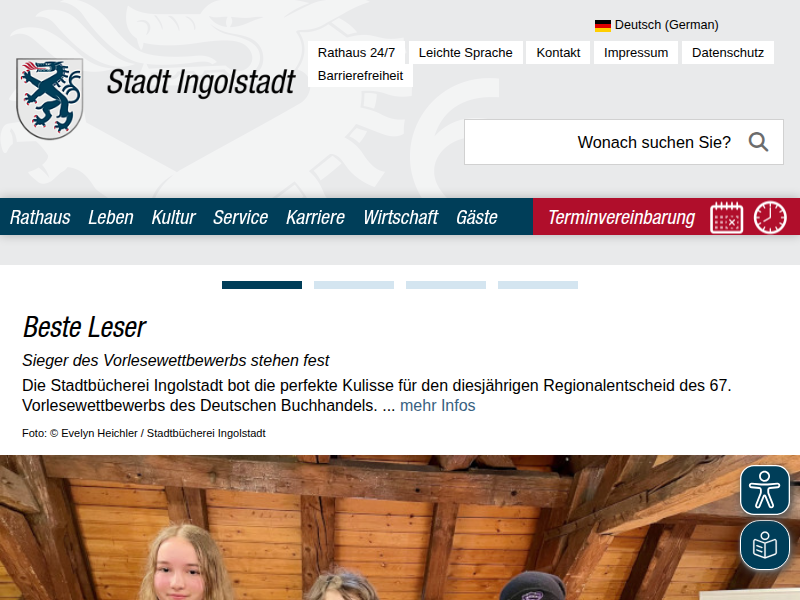Click the German flag icon
800x600 pixels.
[603, 25]
